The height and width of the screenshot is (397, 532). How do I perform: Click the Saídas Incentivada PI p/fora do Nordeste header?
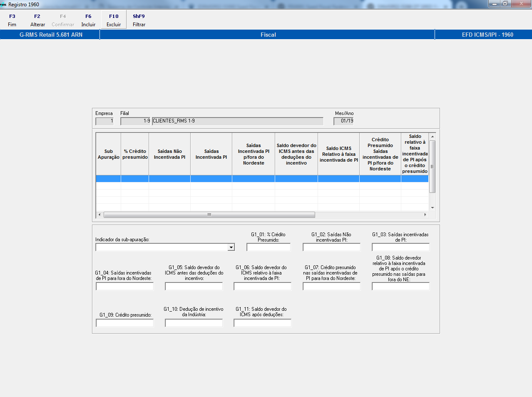(254, 154)
